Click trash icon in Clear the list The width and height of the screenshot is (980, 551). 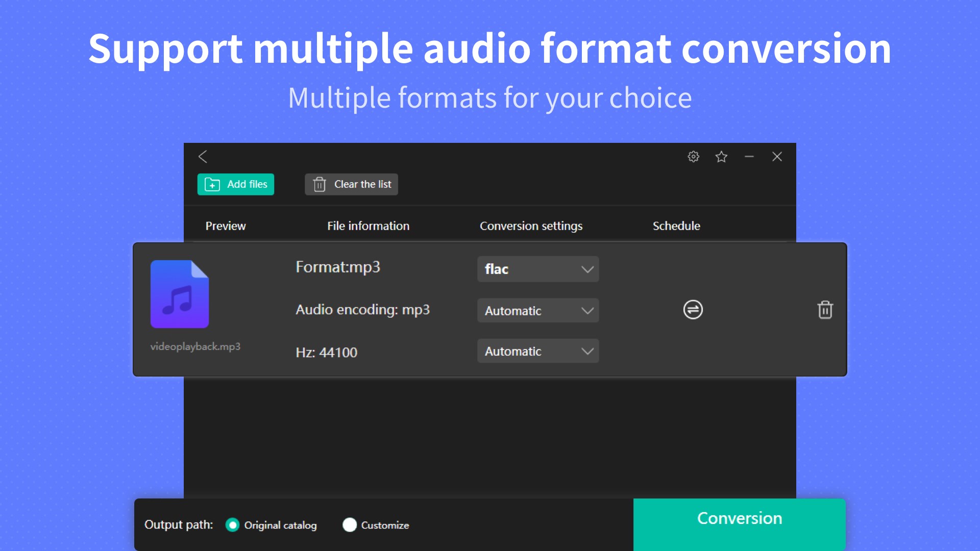point(320,184)
